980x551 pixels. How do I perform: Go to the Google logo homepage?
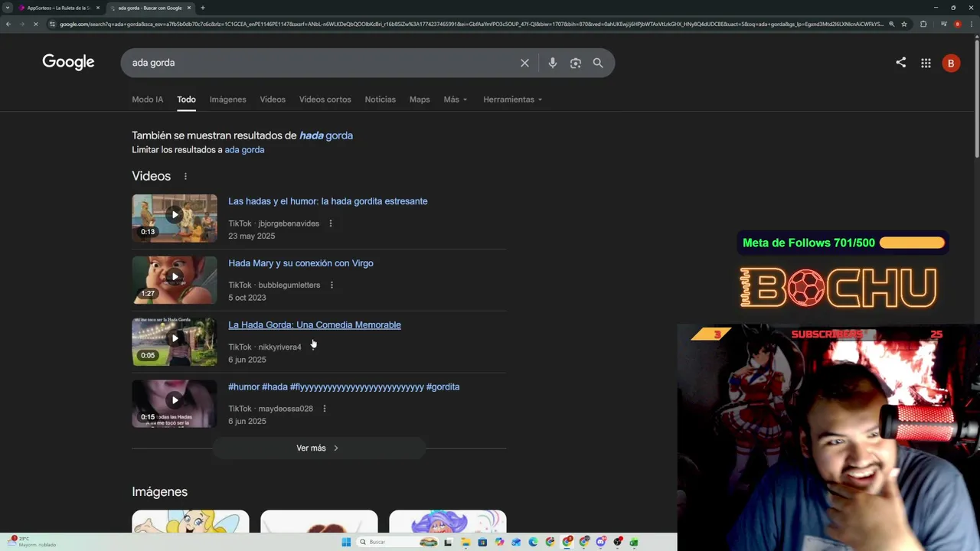[x=68, y=63]
